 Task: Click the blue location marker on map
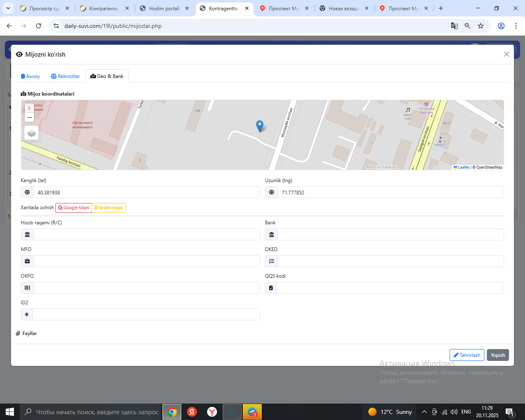tap(260, 126)
